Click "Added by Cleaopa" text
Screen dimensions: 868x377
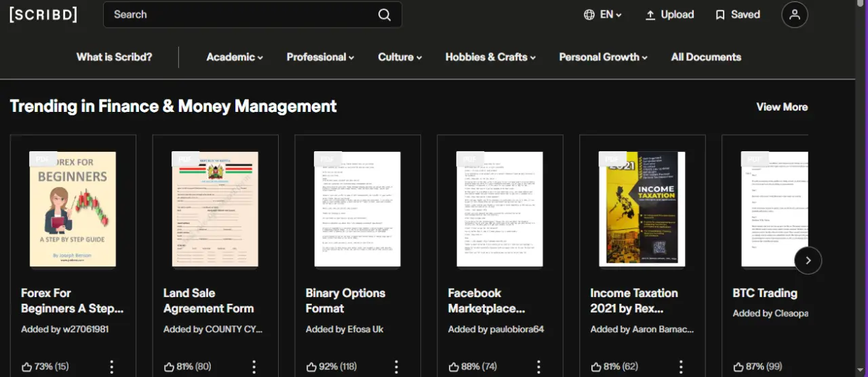(770, 314)
